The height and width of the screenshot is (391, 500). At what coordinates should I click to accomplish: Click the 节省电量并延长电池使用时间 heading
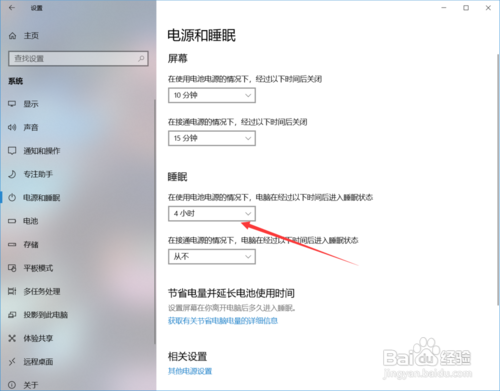[x=231, y=293]
